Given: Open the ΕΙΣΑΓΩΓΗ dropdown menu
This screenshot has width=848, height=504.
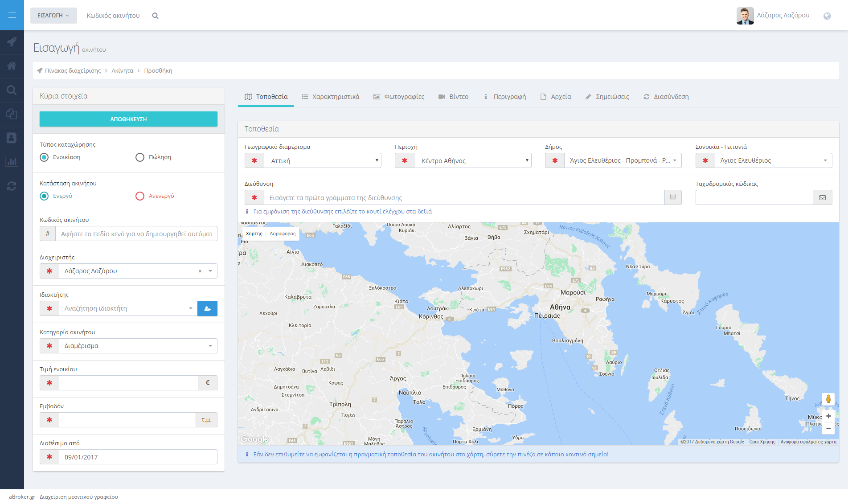Looking at the screenshot, I should click(53, 16).
